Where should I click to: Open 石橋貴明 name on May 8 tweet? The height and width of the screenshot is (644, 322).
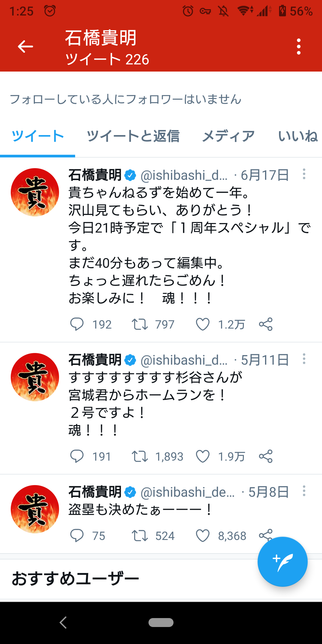click(95, 492)
